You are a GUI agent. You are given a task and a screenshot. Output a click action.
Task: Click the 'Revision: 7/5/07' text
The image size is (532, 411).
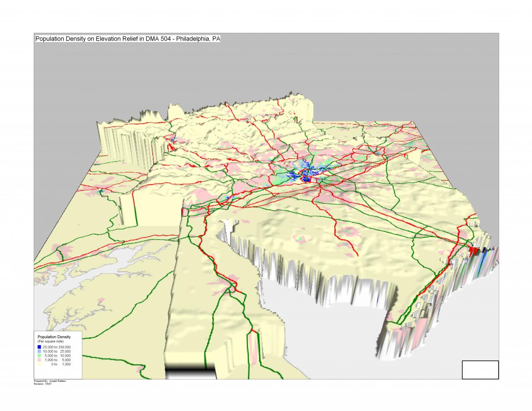pos(42,384)
